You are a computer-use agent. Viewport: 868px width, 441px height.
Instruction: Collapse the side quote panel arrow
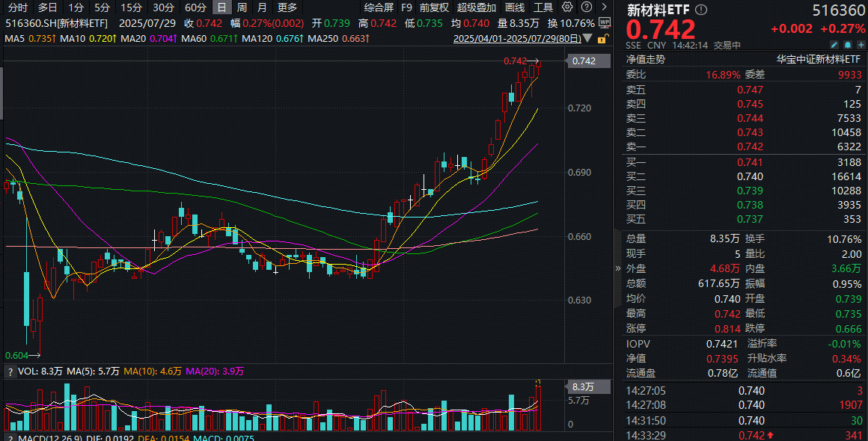[618, 268]
